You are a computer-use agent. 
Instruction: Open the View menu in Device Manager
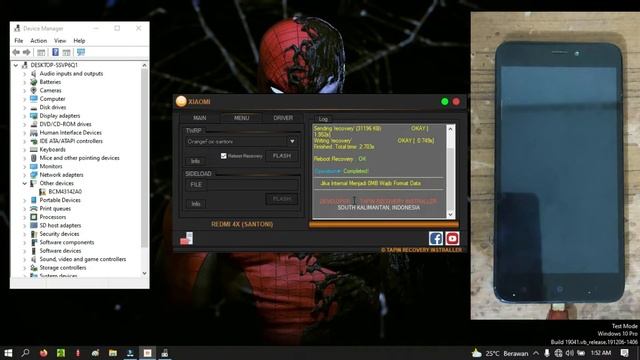60,41
